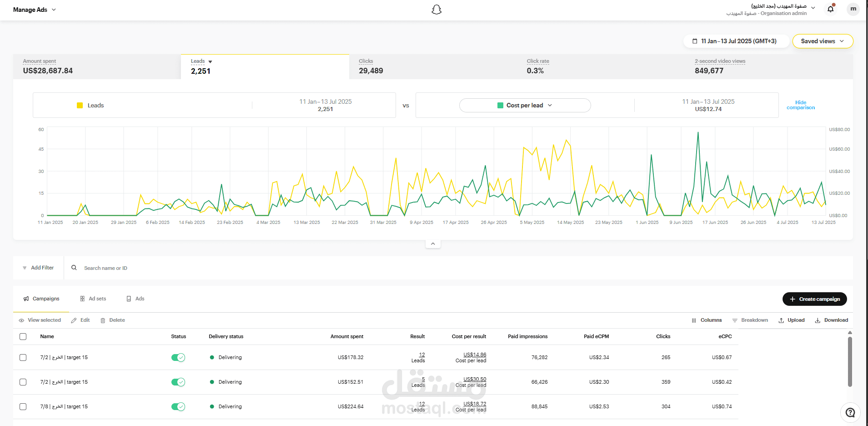Click the Columns button label
Image resolution: width=868 pixels, height=426 pixels.
coord(711,320)
